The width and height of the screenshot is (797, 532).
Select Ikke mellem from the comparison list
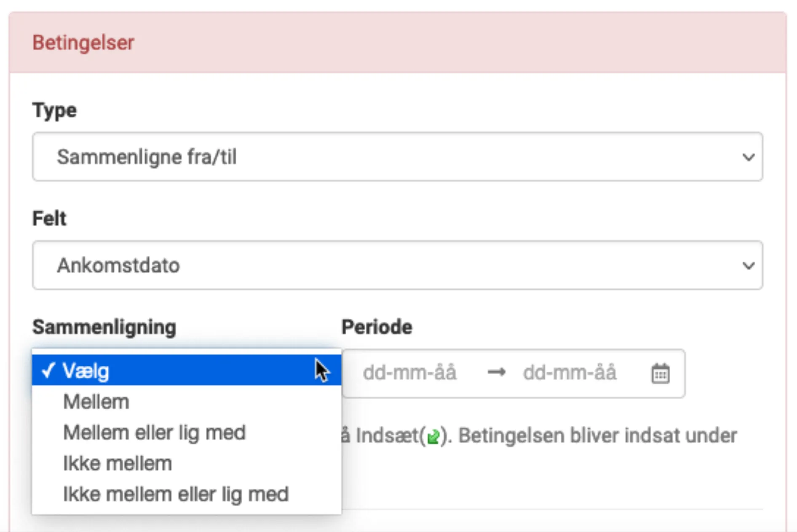[x=117, y=463]
